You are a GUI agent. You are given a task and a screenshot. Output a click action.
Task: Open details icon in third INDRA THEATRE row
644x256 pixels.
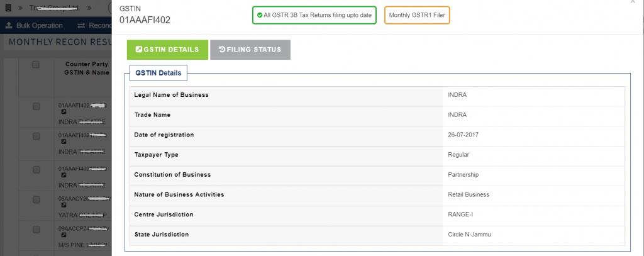[x=64, y=175]
